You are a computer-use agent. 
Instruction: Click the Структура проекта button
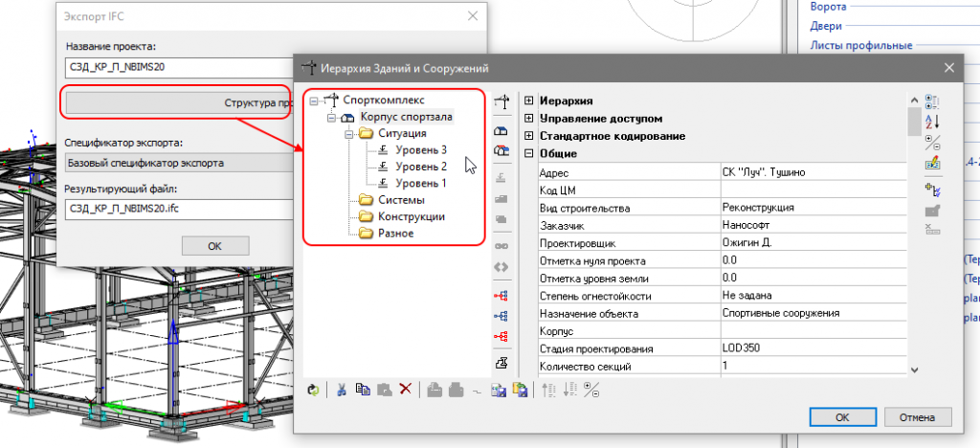pos(180,102)
